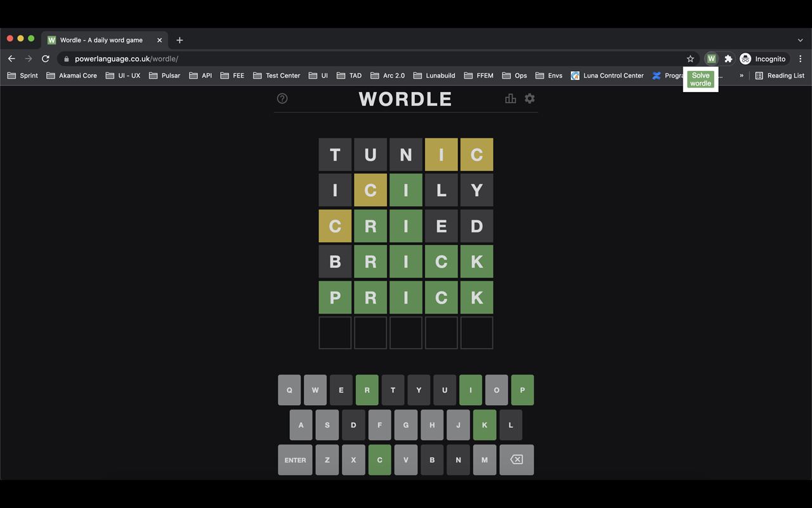The height and width of the screenshot is (508, 812).
Task: Click the Wordle solver extension icon
Action: tap(711, 58)
